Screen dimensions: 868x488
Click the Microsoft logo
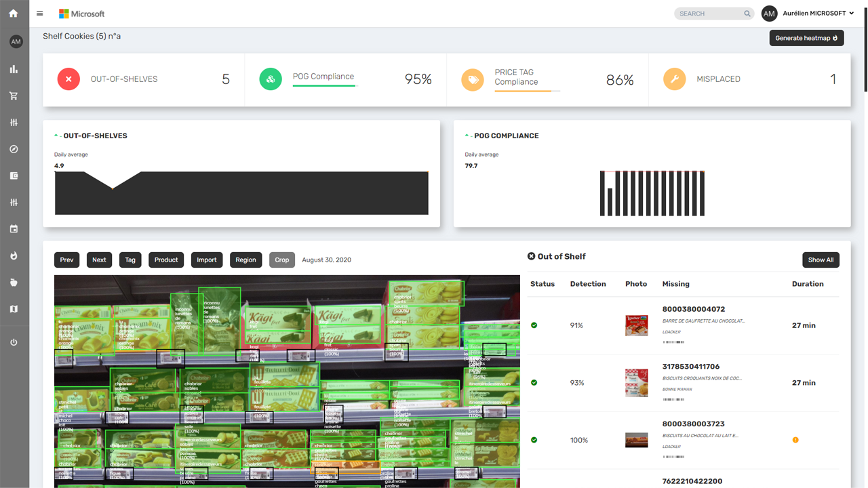point(82,14)
